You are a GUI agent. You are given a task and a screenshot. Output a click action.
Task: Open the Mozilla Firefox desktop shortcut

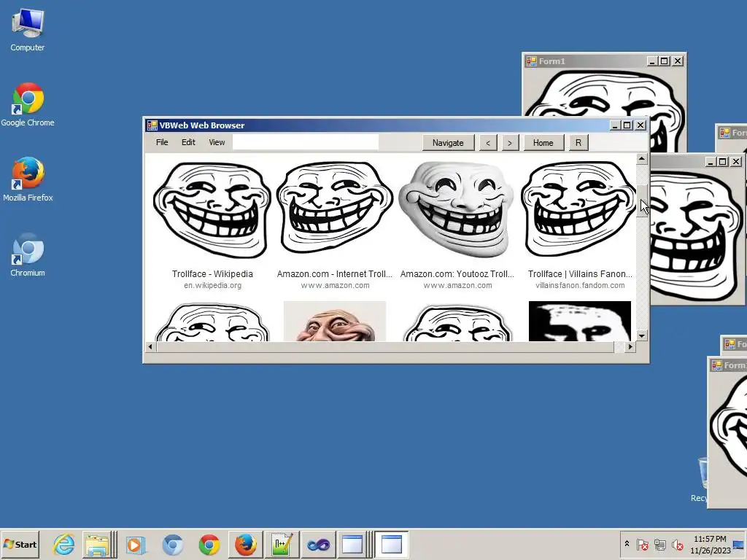pos(28,179)
